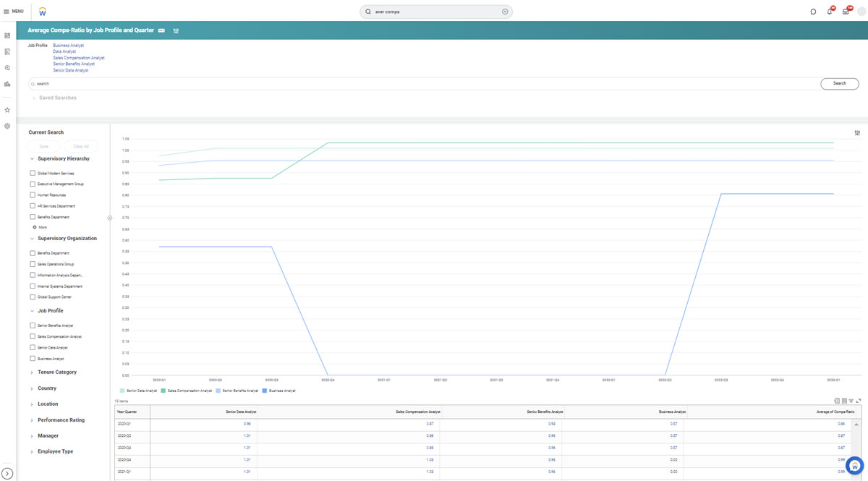The height and width of the screenshot is (481, 868).
Task: Open the assistant chat bubble icon
Action: [813, 12]
